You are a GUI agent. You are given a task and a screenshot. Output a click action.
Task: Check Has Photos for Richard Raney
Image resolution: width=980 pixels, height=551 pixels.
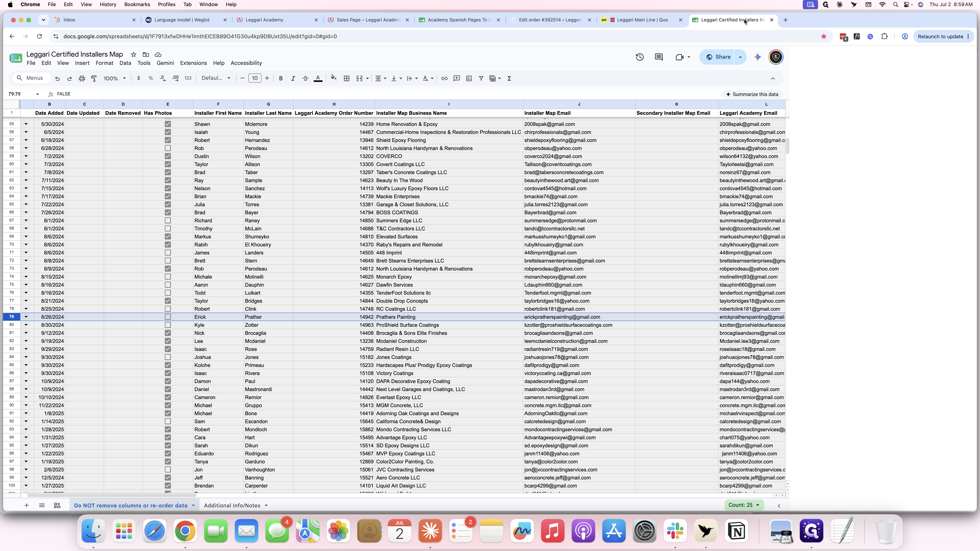coord(168,221)
